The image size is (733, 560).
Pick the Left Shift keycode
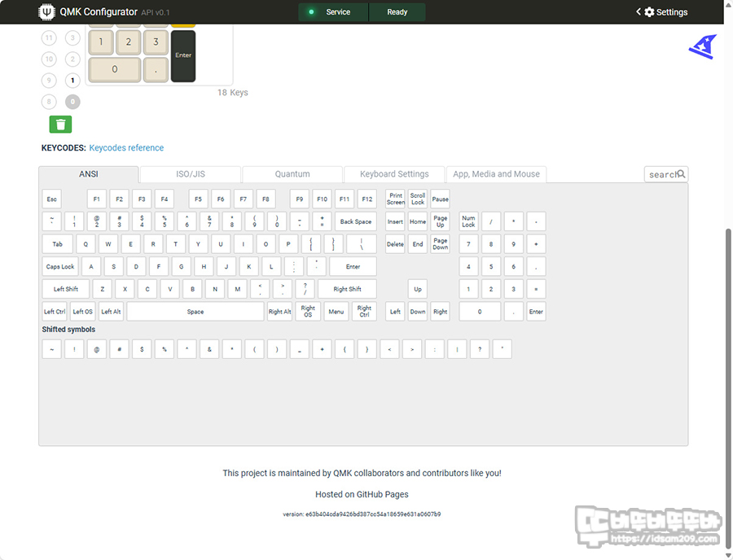(x=65, y=289)
